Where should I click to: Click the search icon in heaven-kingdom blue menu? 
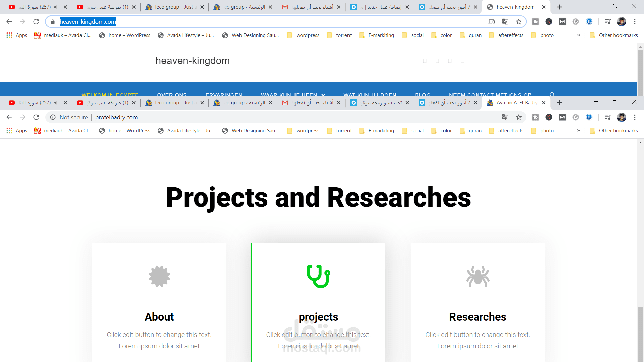tap(552, 94)
